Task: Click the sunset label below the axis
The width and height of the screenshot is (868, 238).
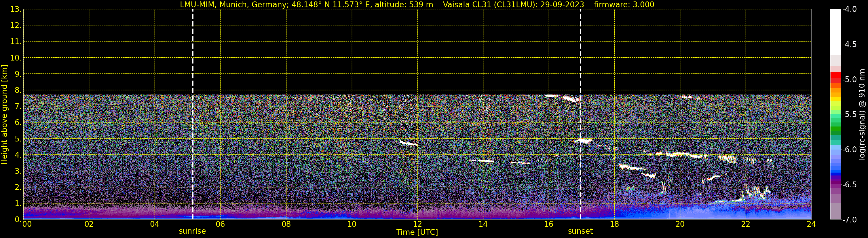Action: click(x=580, y=231)
